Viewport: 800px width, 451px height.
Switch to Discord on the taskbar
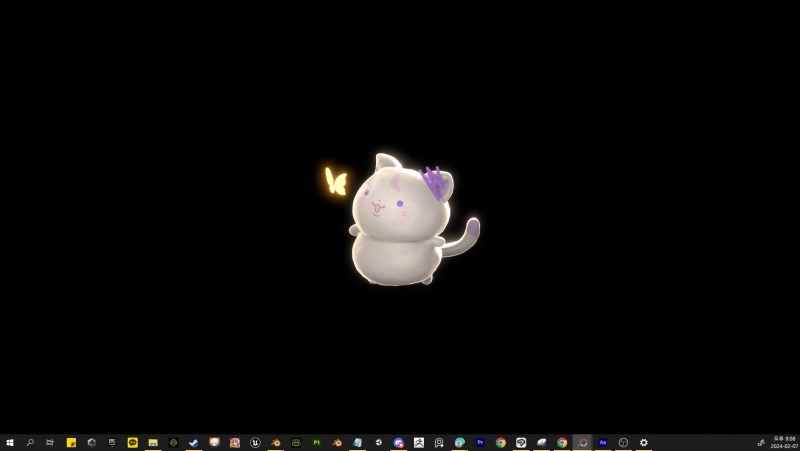tap(399, 442)
